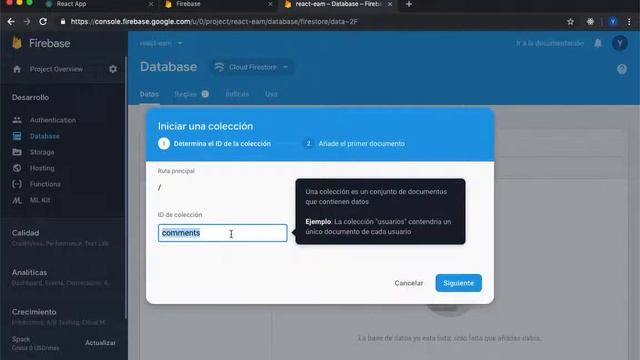Select step 2 Añade el primer documento
Screen dimensions: 640x360
coord(354,144)
